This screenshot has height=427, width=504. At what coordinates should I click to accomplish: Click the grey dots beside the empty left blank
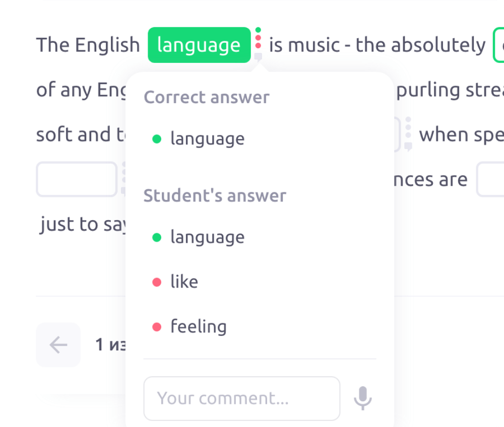123,174
